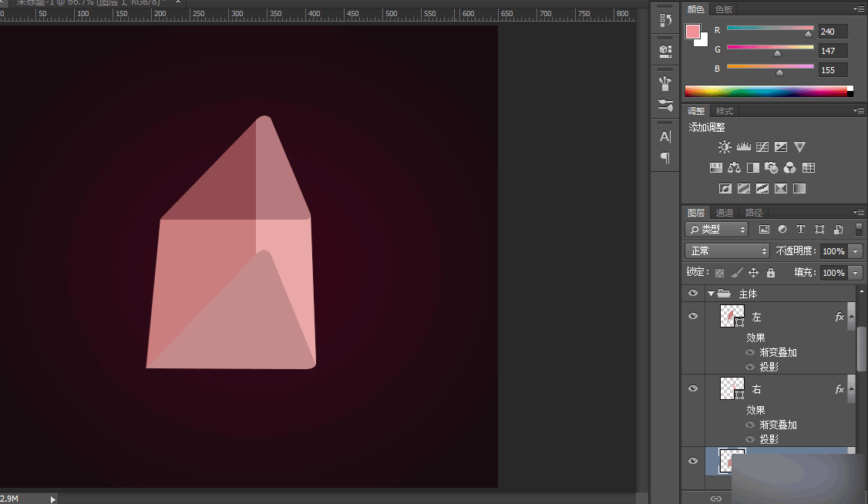Image resolution: width=868 pixels, height=504 pixels.
Task: Click the G channel slider handle
Action: [x=777, y=54]
